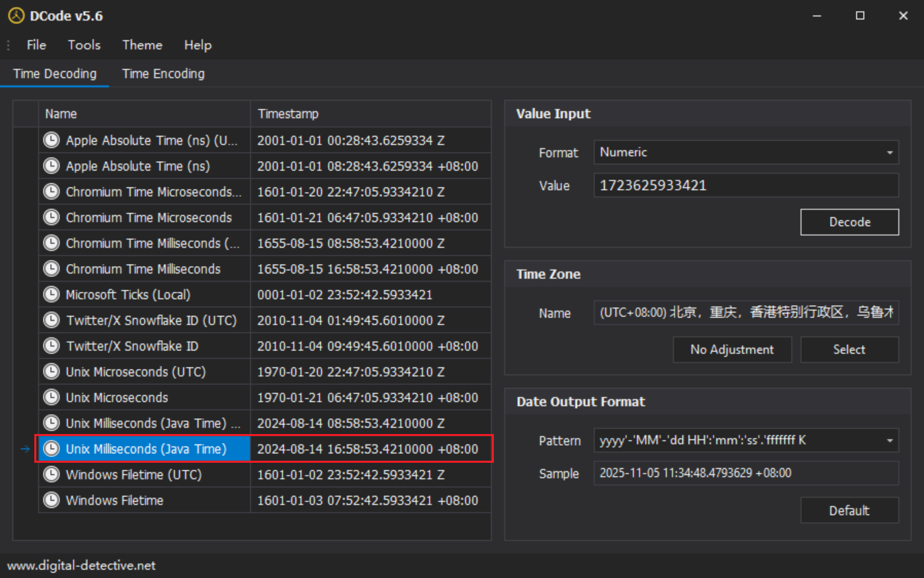Viewport: 924px width, 578px height.
Task: Click the menu bar drag grip handle
Action: click(x=8, y=45)
